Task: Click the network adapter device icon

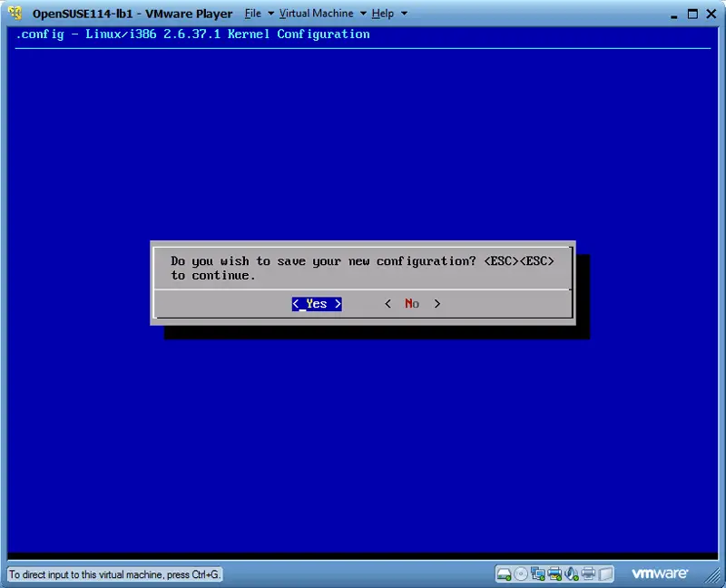Action: click(537, 574)
